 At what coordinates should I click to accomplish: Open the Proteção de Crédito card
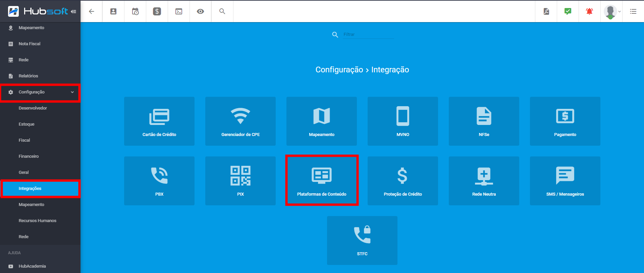click(x=403, y=181)
